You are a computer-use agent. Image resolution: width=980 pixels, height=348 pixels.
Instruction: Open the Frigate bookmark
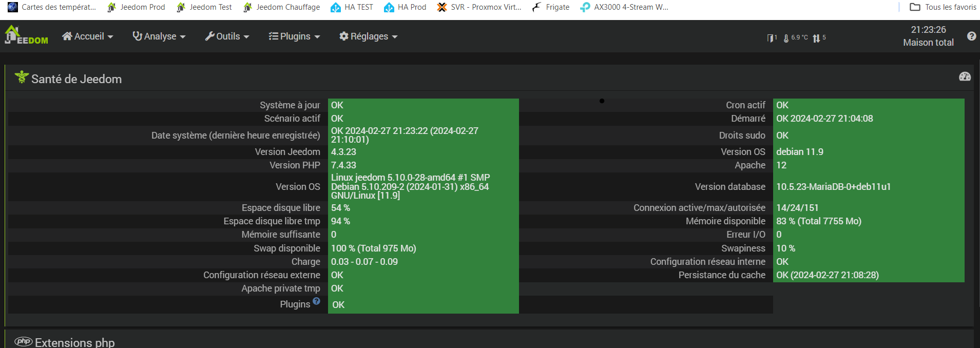click(x=551, y=7)
